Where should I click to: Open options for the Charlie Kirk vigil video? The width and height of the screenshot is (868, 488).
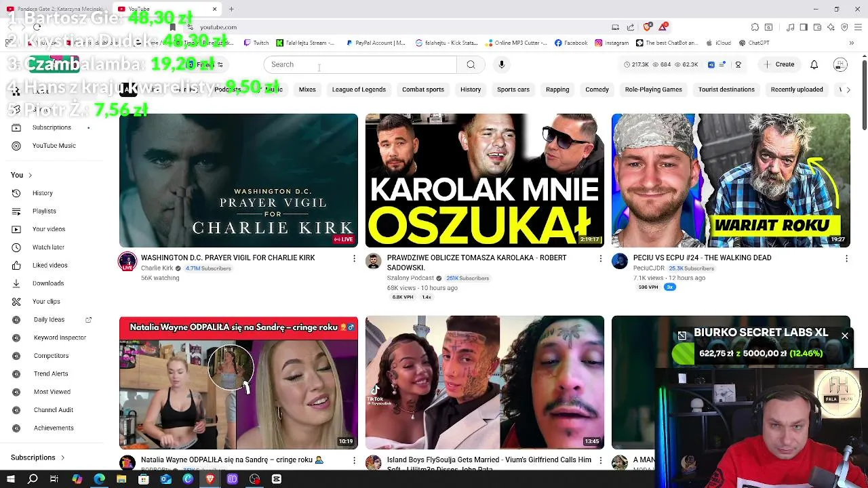tap(354, 258)
